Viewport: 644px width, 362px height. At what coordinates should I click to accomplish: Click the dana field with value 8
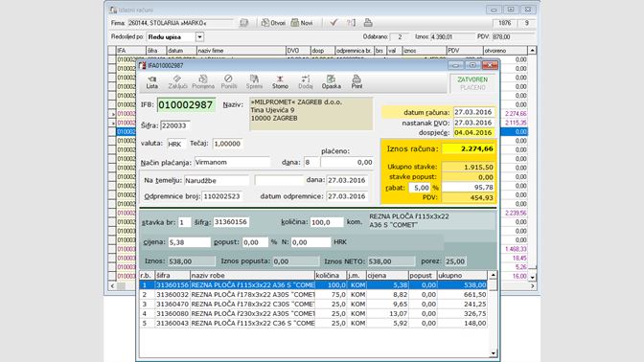click(x=311, y=162)
